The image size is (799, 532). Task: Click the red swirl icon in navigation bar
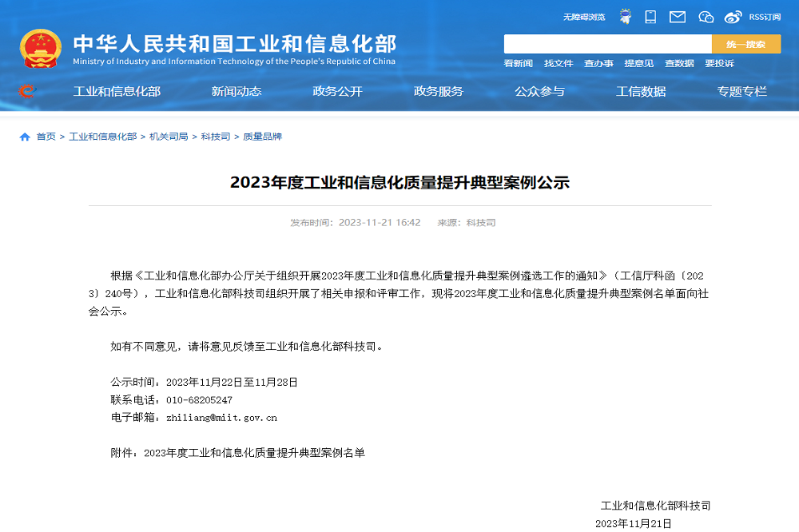pos(26,91)
